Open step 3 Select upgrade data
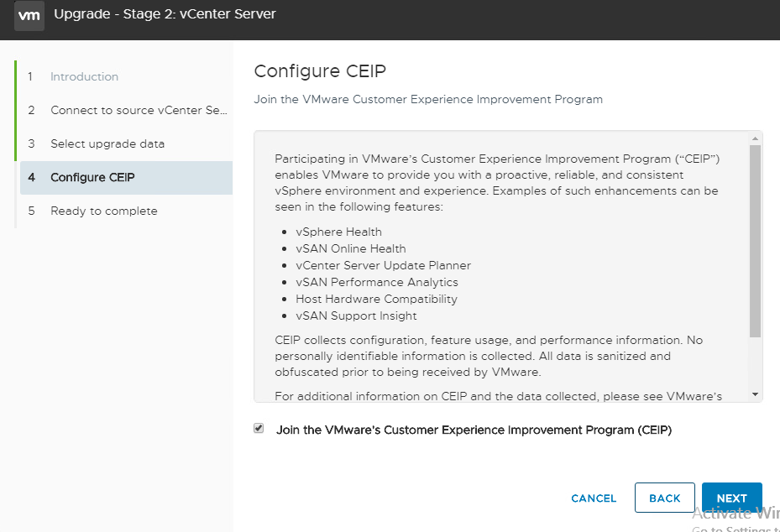Viewport: 780px width, 532px height. click(x=107, y=143)
